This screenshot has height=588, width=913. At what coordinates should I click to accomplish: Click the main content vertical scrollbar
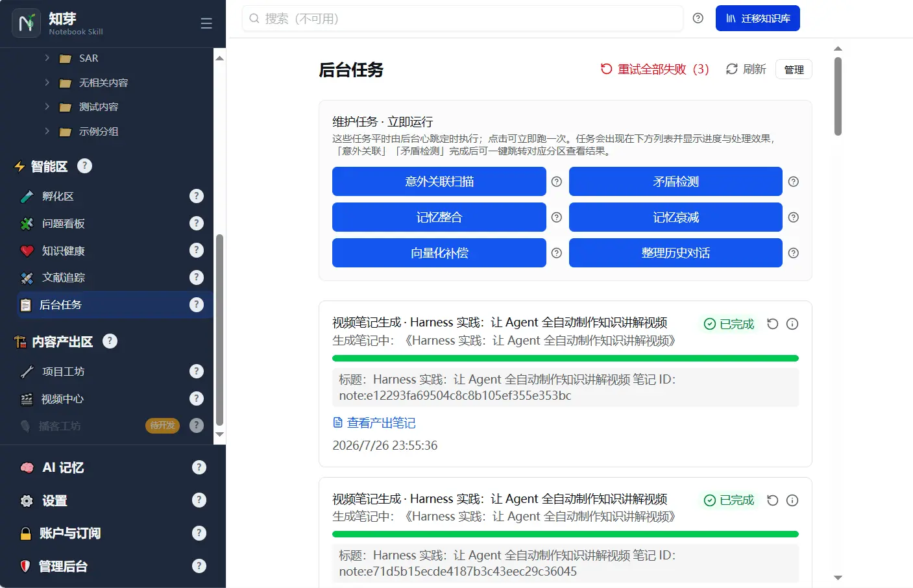(x=838, y=96)
